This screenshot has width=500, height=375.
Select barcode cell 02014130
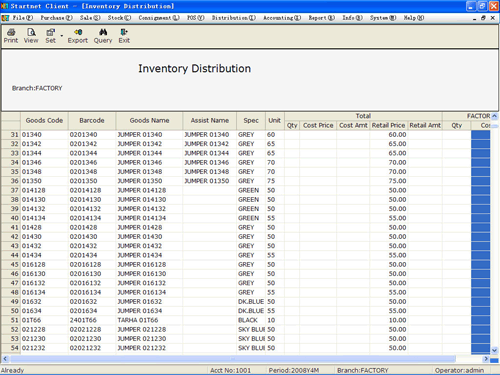tap(92, 200)
